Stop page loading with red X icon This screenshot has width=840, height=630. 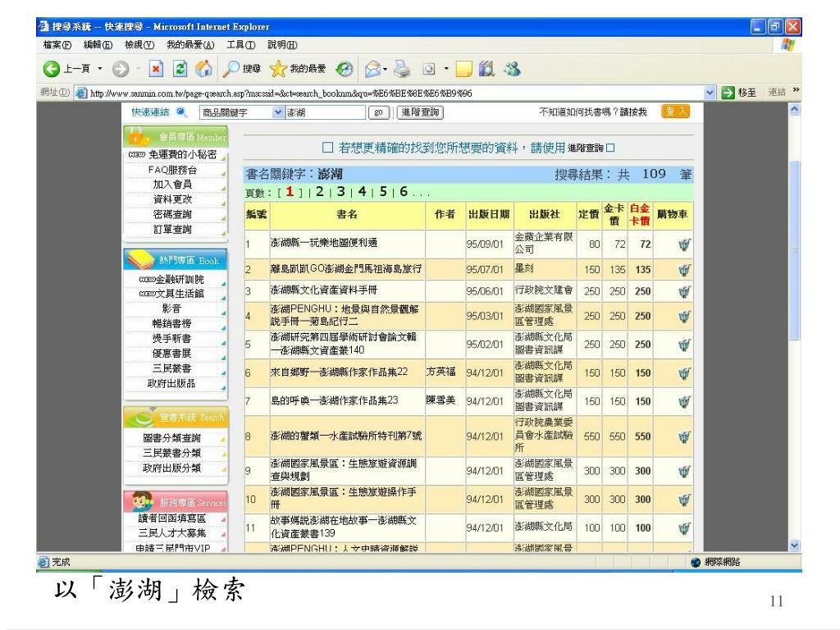point(155,69)
